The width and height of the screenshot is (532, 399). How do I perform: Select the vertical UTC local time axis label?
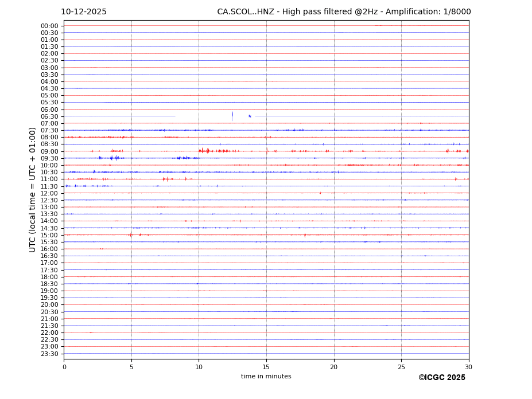pyautogui.click(x=33, y=189)
